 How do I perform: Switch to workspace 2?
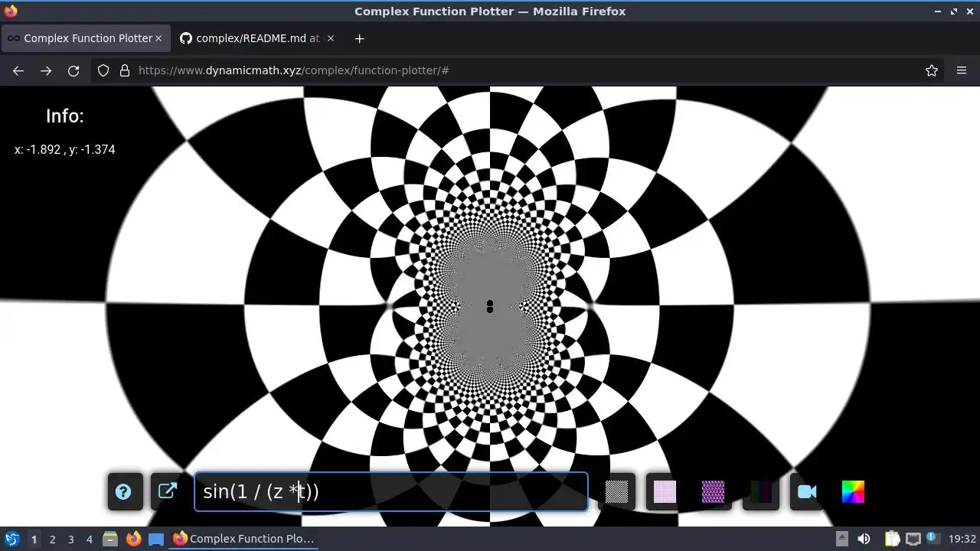point(52,539)
